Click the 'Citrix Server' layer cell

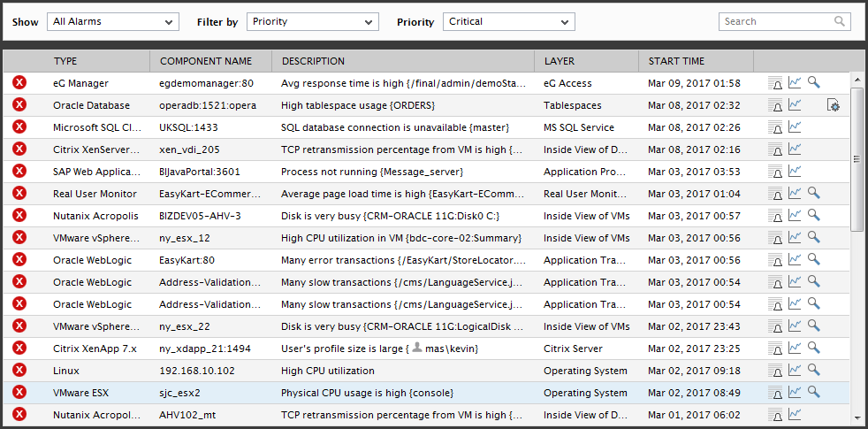tap(573, 349)
